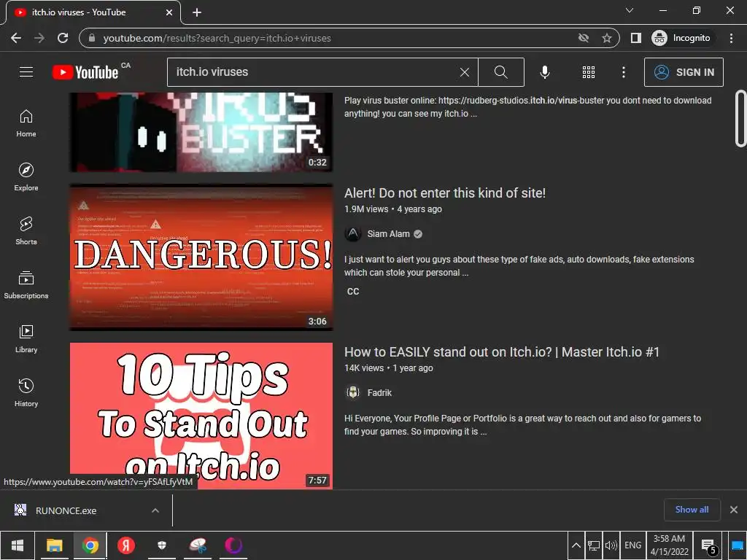Click the Incognito profile chip
The height and width of the screenshot is (560, 747).
683,38
